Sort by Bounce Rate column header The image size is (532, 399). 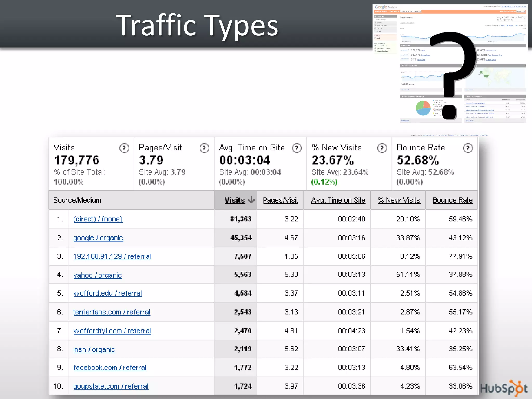(x=452, y=200)
